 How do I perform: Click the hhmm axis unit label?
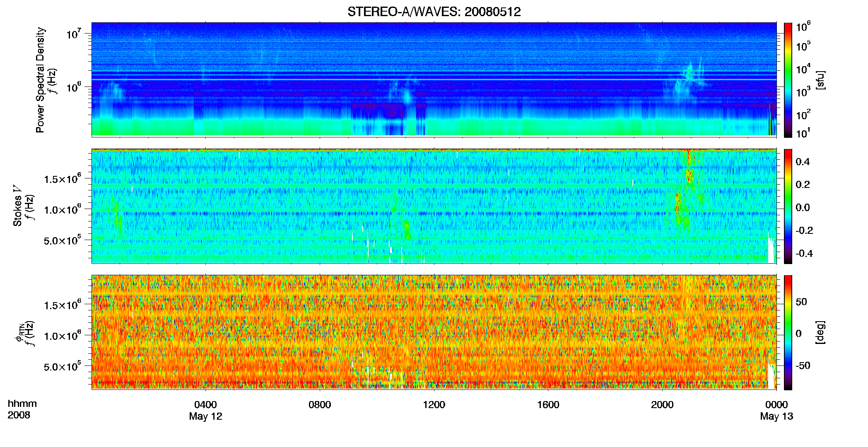click(x=22, y=404)
